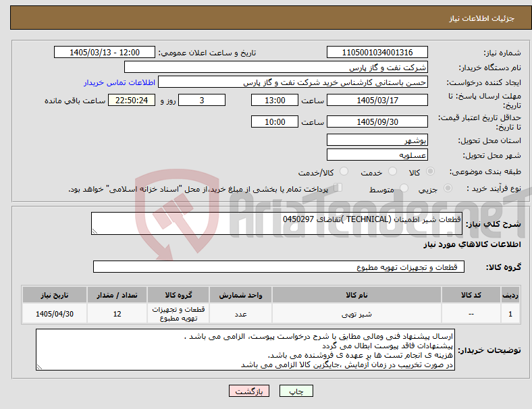
Task: Click the row number cell 1
Action: pyautogui.click(x=510, y=314)
